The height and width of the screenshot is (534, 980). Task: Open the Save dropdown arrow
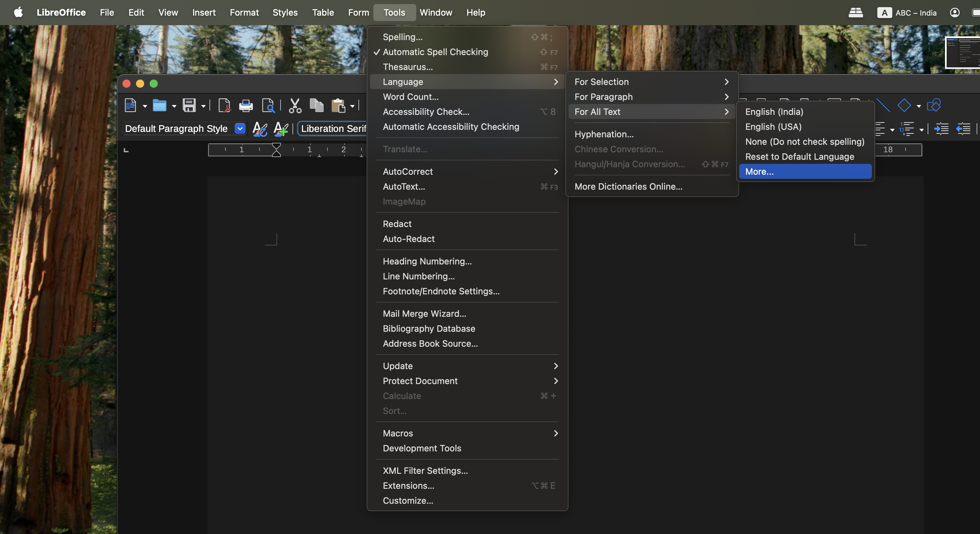204,106
